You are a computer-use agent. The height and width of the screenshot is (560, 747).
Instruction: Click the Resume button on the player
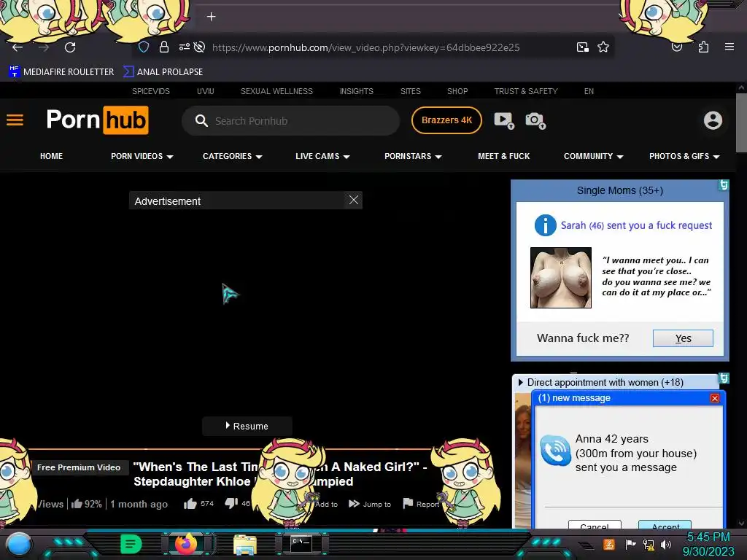pos(247,426)
